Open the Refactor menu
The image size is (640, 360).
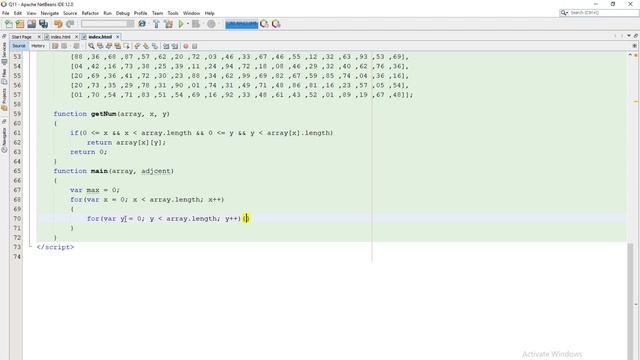tap(90, 13)
